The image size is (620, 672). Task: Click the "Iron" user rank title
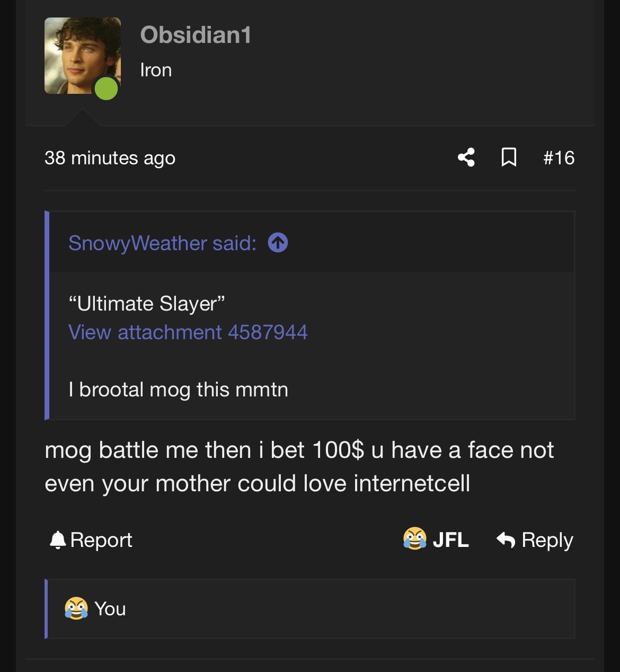(x=156, y=70)
